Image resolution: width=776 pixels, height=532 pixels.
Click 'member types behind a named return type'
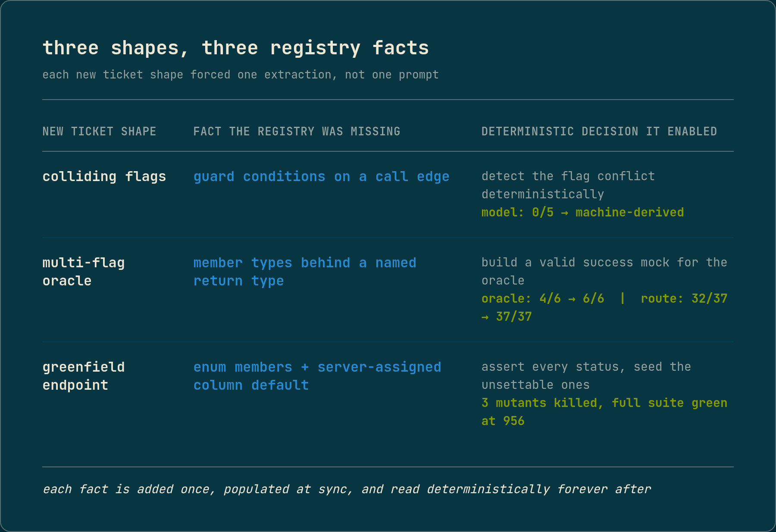tap(305, 272)
